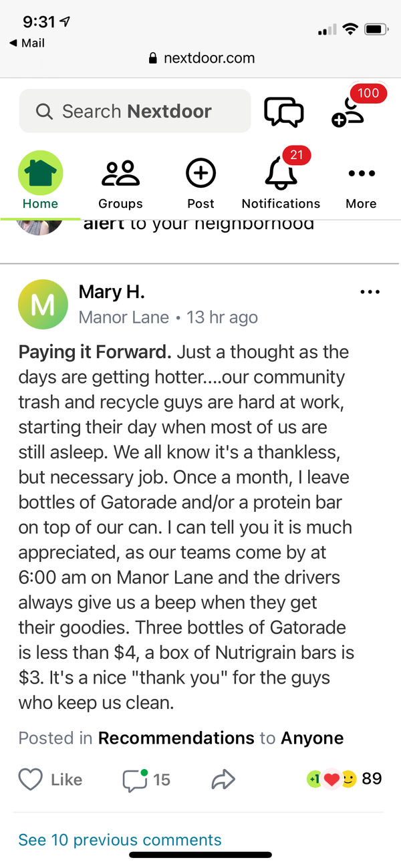Open the Messages chat icon

pyautogui.click(x=283, y=111)
